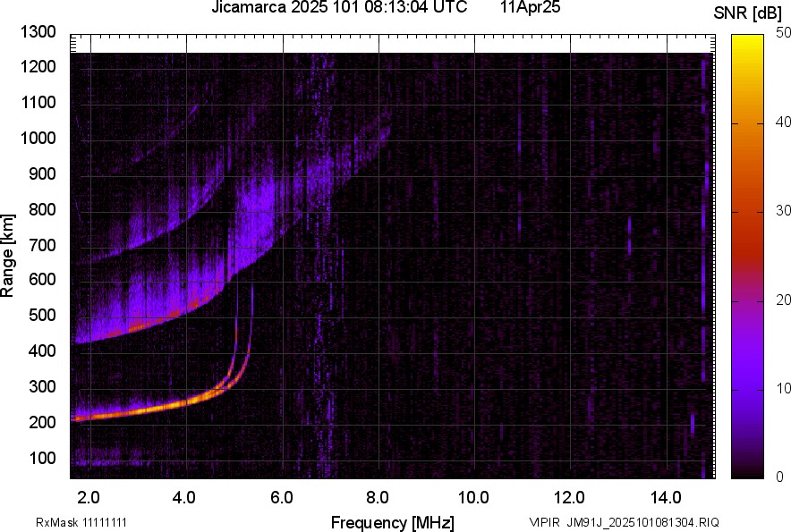Viewport: 791px width, 532px height.
Task: Click the title 'Jicamarca 2025 101 08:13:04 UTC'
Action: pos(339,7)
